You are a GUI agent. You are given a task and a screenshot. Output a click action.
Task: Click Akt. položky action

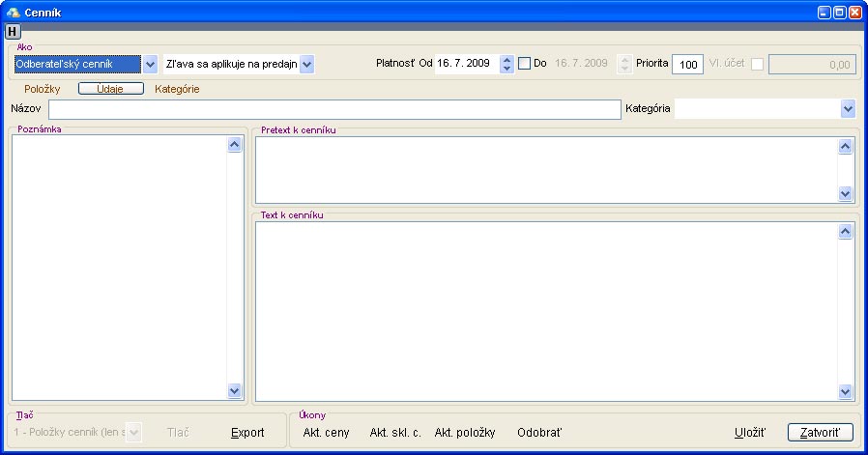tap(465, 433)
